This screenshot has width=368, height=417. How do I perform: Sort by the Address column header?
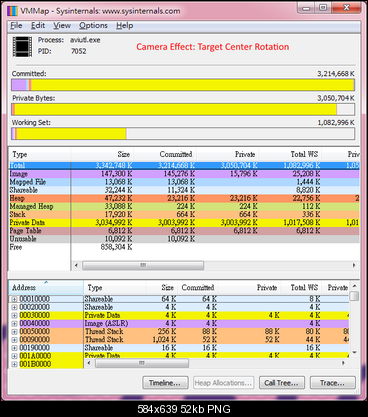coord(46,287)
